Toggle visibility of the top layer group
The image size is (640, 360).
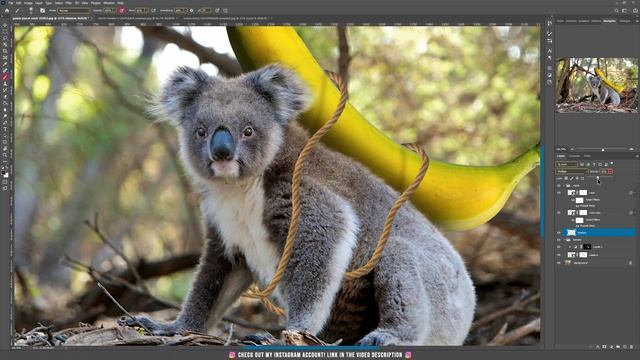coord(559,186)
